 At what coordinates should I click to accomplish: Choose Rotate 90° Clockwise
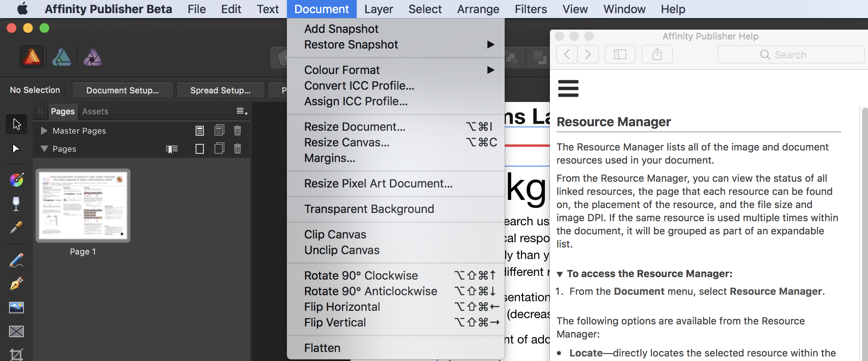tap(396, 275)
